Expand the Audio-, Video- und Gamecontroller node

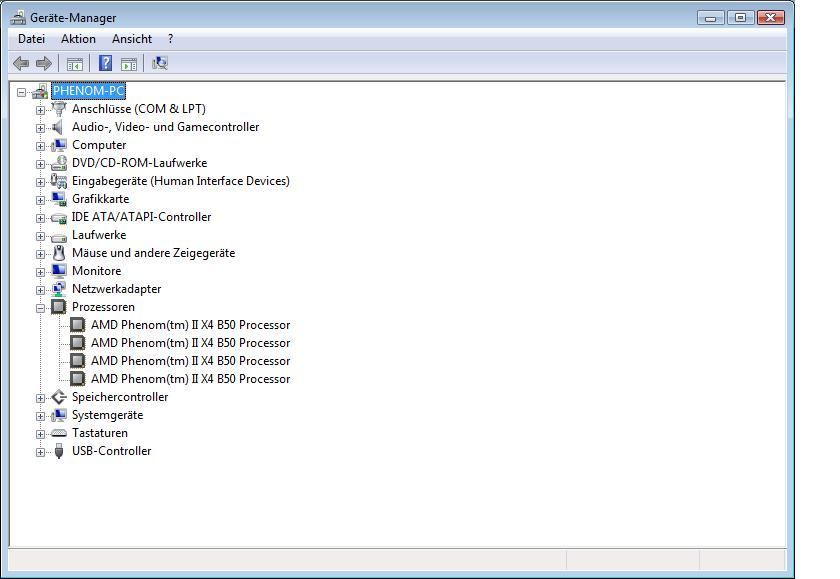tap(40, 129)
